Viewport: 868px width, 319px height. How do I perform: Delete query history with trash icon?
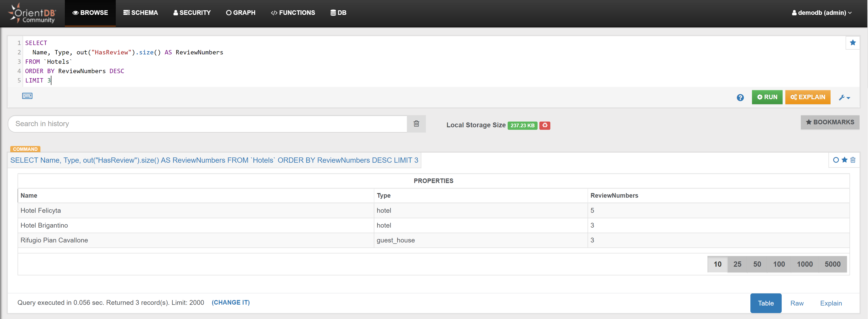(x=416, y=124)
